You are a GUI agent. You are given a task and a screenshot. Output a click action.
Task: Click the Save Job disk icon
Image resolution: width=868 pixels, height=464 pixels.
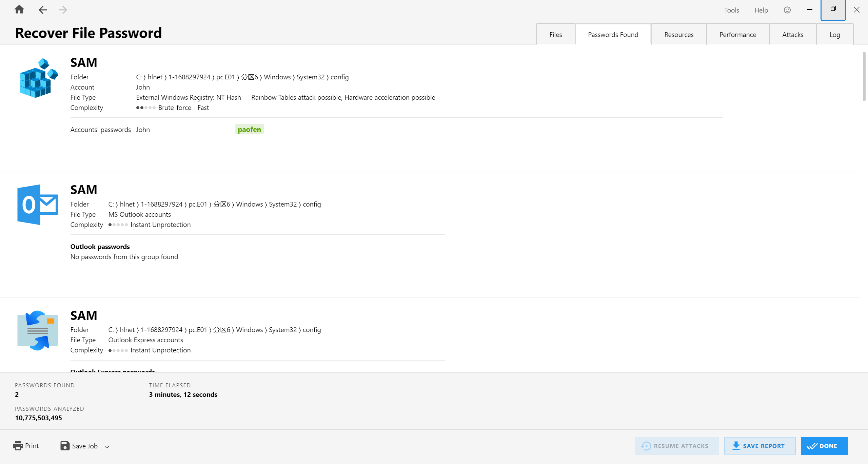click(x=65, y=446)
